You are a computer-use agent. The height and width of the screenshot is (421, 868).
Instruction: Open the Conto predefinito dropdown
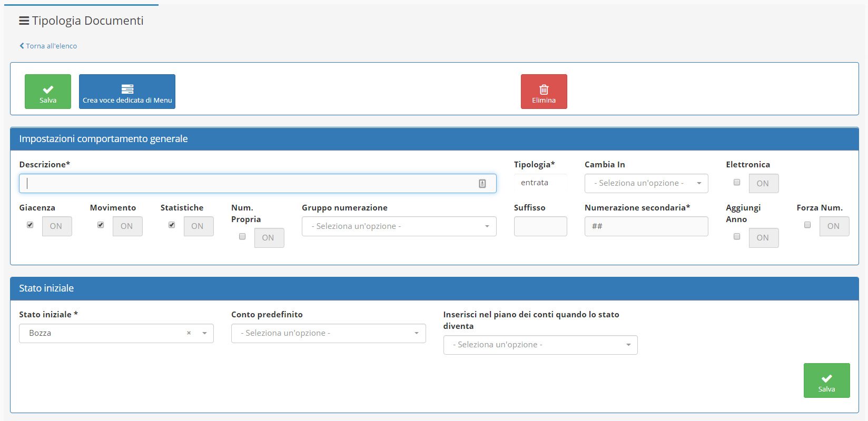click(328, 334)
